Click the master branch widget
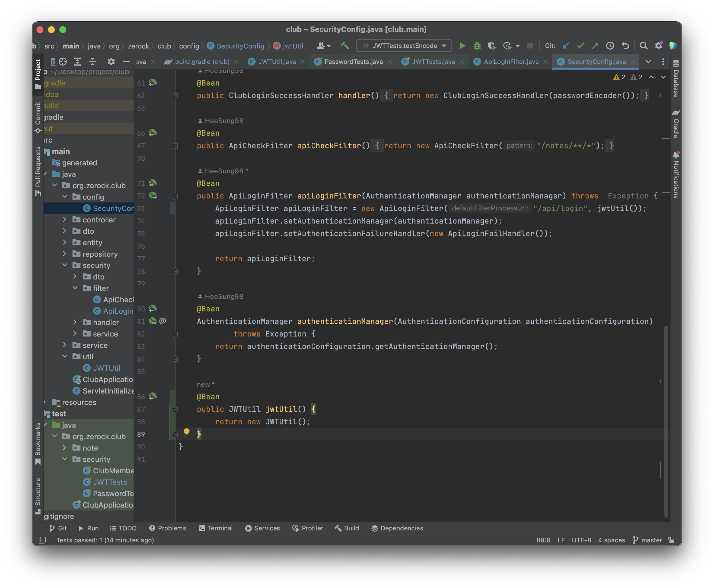Image resolution: width=714 pixels, height=588 pixels. [x=647, y=540]
